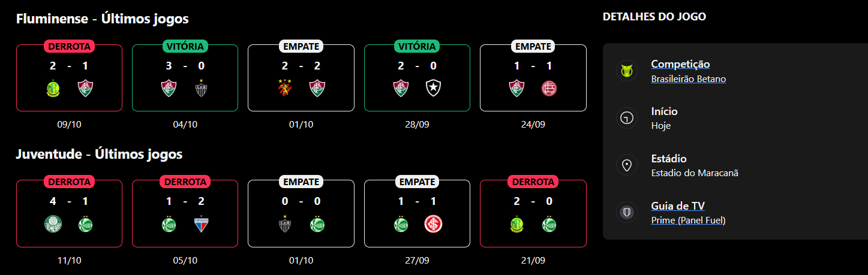868x275 pixels.
Task: Click the Brasileirão league icon beside Competição
Action: [x=627, y=71]
